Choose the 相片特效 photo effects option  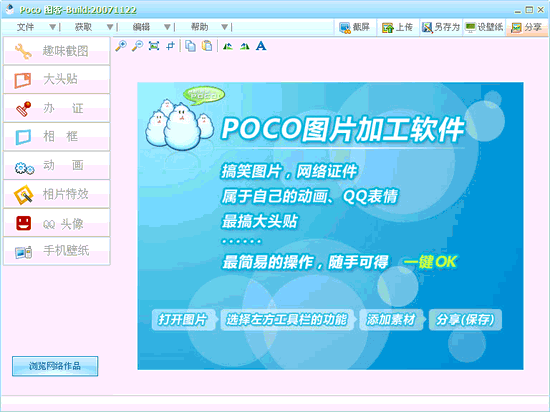click(x=56, y=194)
